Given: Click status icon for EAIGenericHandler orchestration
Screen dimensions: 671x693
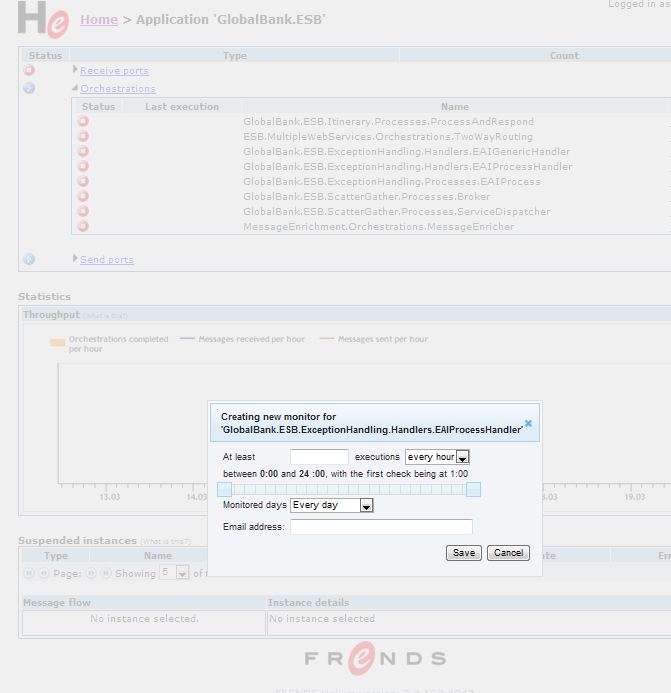Looking at the screenshot, I should (x=83, y=151).
